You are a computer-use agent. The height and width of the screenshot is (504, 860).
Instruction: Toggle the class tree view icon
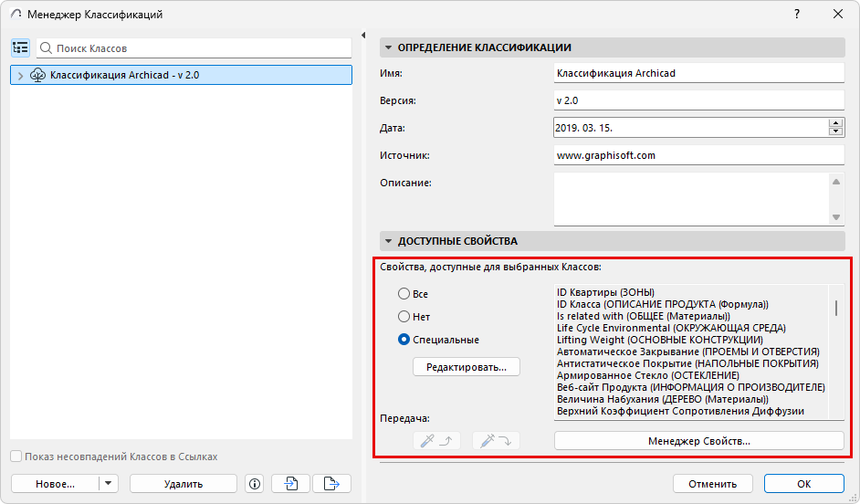20,48
